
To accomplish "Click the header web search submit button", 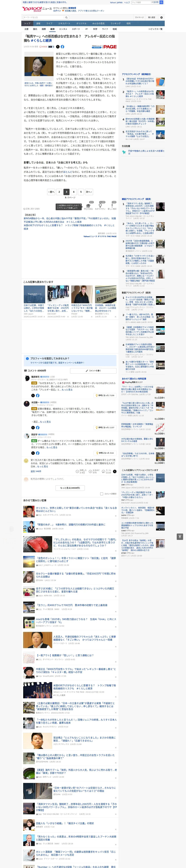I will pyautogui.click(x=161, y=2).
